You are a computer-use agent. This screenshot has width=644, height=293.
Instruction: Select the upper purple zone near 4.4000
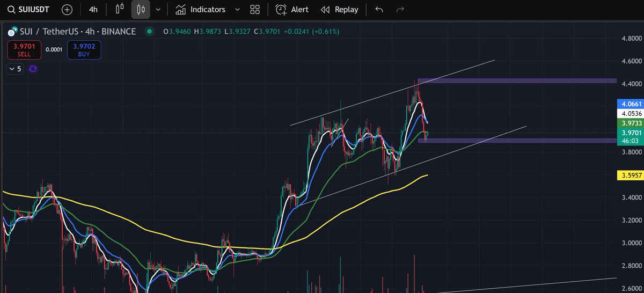tap(517, 81)
